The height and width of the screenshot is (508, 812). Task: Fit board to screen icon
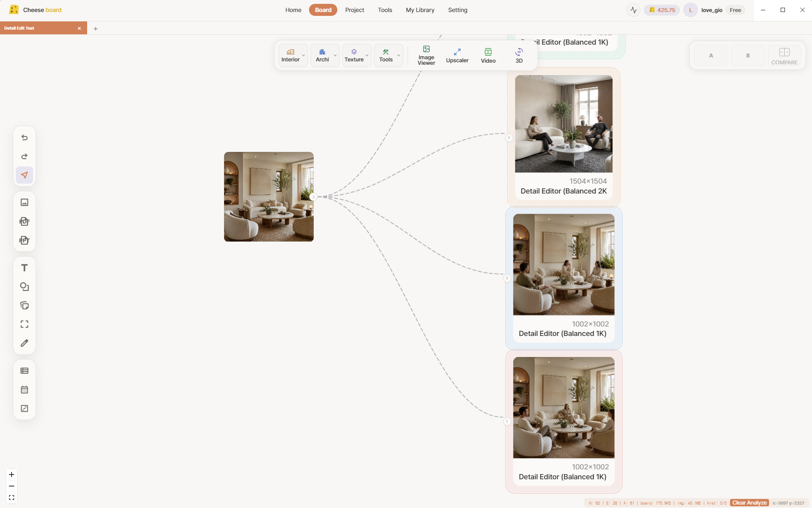click(x=12, y=498)
